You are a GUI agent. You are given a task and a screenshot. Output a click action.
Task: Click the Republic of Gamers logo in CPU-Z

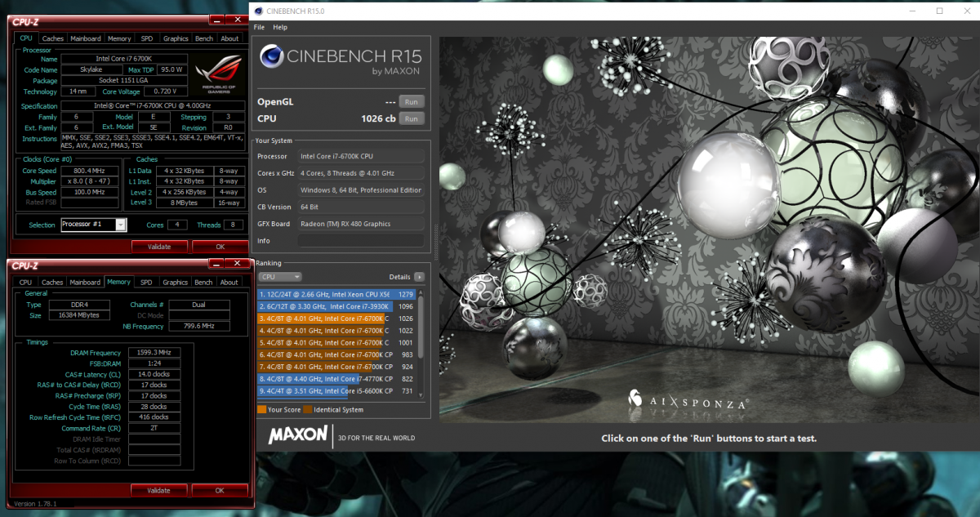point(218,74)
